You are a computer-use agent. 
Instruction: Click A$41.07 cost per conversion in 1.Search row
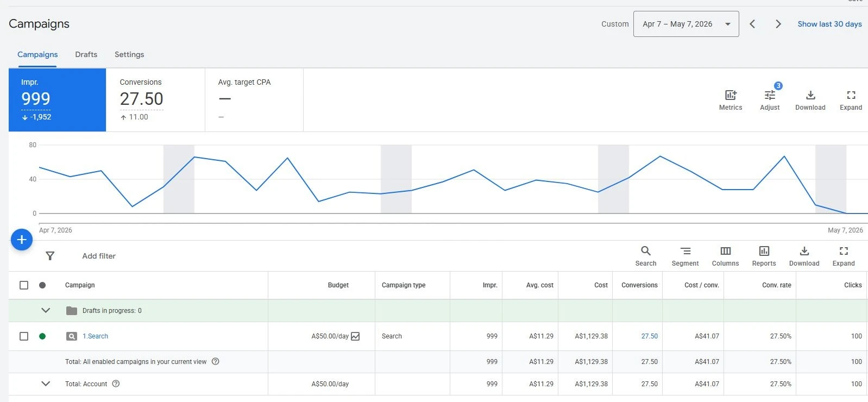point(707,336)
